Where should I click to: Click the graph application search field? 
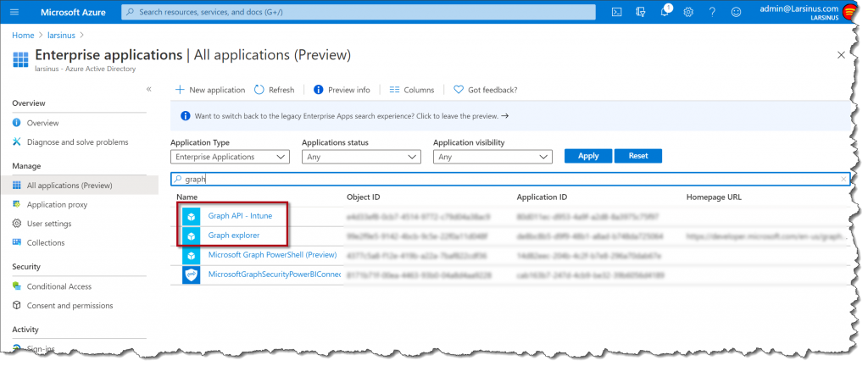click(510, 179)
